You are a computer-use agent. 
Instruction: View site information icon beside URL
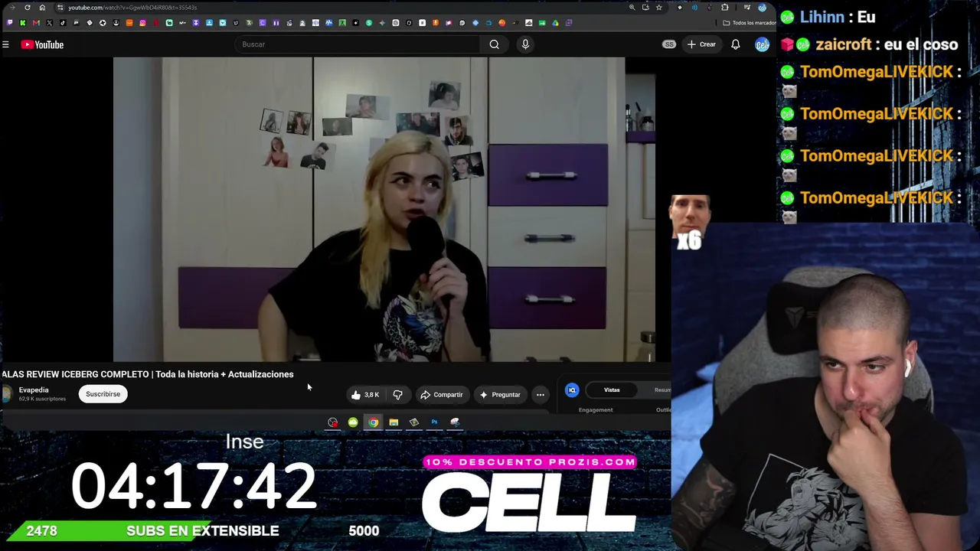point(60,8)
